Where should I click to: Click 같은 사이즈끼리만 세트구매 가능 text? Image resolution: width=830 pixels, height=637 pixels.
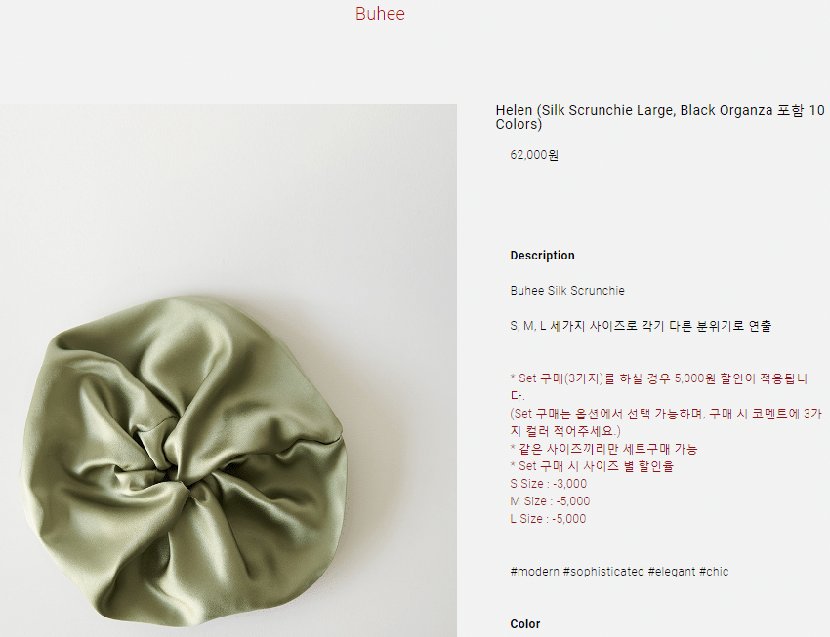pos(604,449)
